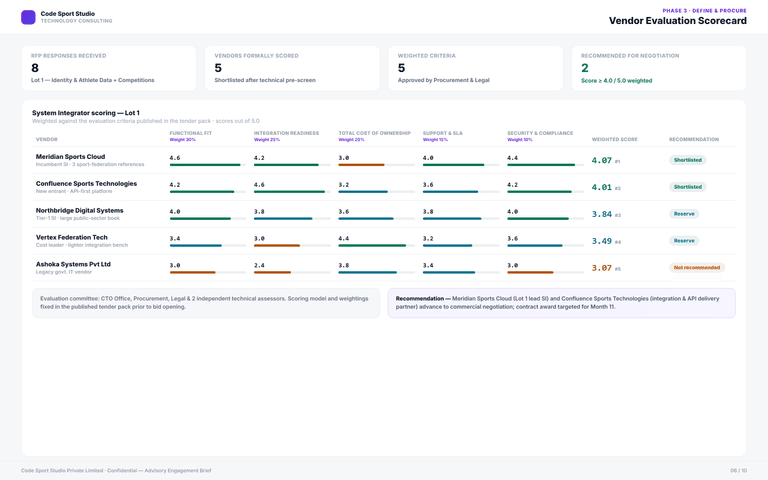The width and height of the screenshot is (768, 480).
Task: Click Meridian's Shortlisted badge
Action: coord(687,160)
